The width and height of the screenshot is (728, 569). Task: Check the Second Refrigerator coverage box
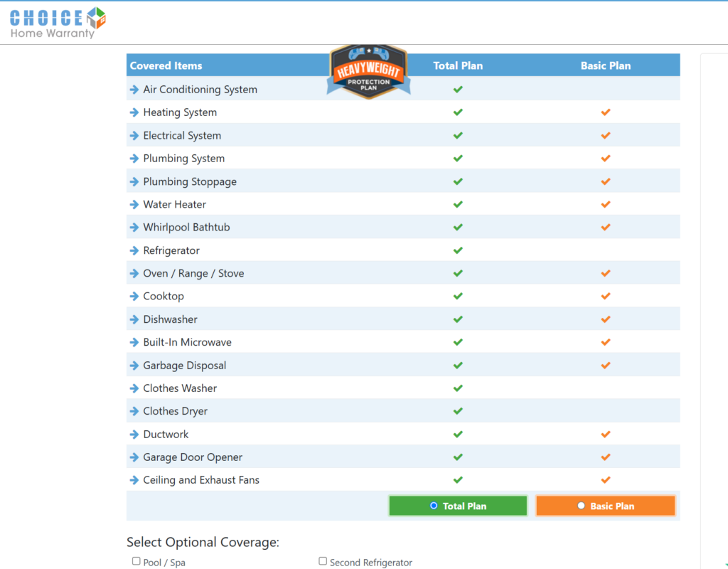[323, 561]
